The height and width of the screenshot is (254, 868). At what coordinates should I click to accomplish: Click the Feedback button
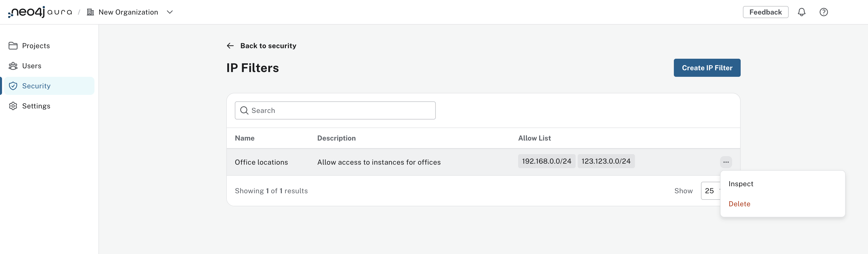(x=765, y=12)
